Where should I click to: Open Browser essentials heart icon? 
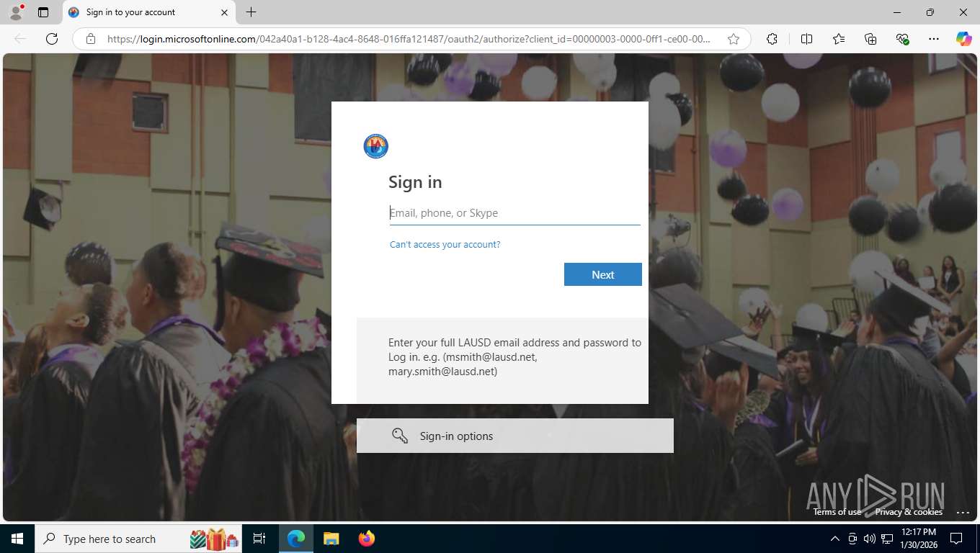click(x=902, y=39)
